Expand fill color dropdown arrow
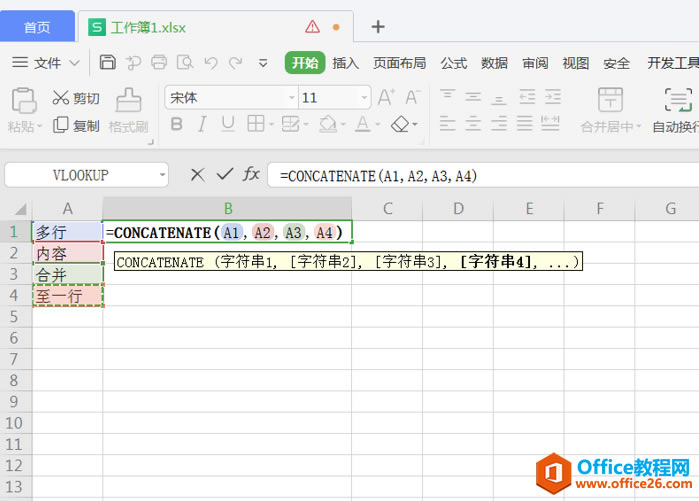This screenshot has width=699, height=501. 343,124
